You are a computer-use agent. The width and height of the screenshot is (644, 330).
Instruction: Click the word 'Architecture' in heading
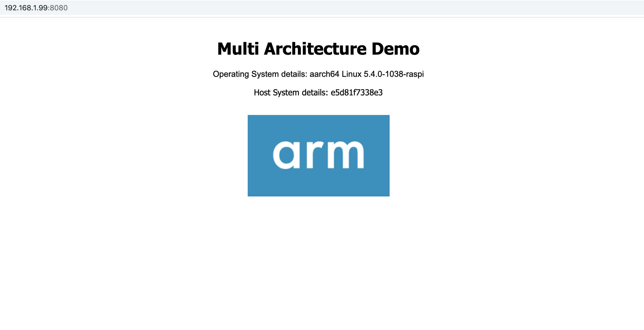click(315, 49)
